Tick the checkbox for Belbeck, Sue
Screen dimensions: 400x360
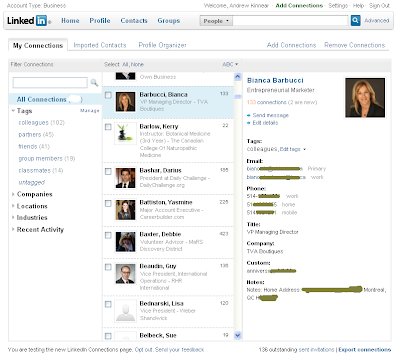(x=108, y=336)
